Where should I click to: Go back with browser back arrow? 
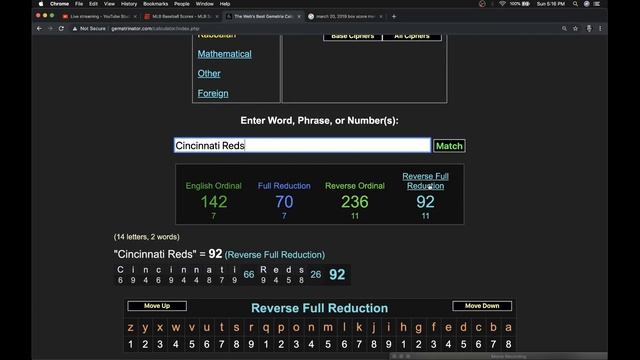(x=39, y=29)
